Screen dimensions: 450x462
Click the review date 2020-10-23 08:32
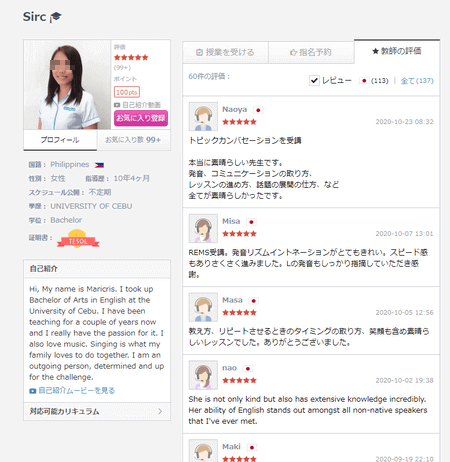pyautogui.click(x=404, y=122)
